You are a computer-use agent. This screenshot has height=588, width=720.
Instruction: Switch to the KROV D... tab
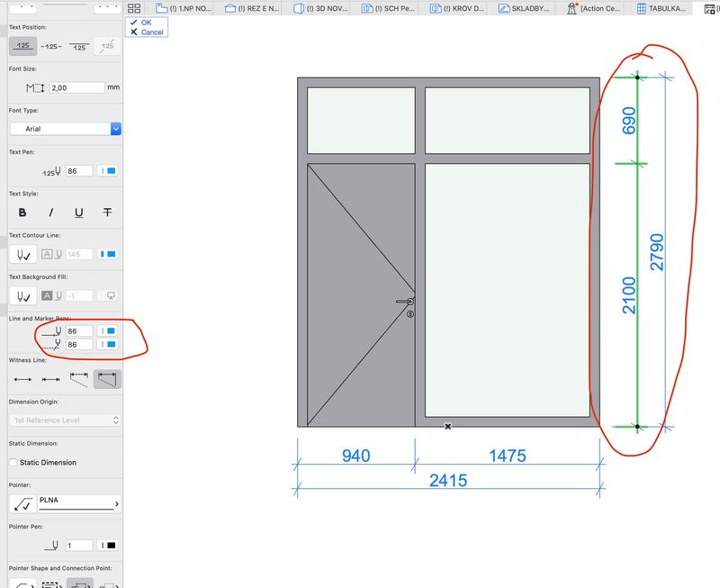pyautogui.click(x=457, y=8)
